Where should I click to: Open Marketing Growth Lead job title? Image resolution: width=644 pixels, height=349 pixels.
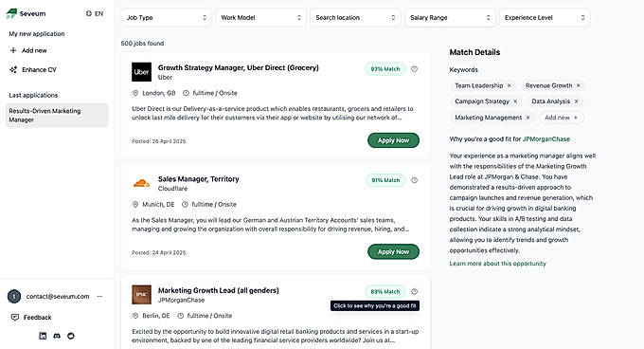(219, 290)
